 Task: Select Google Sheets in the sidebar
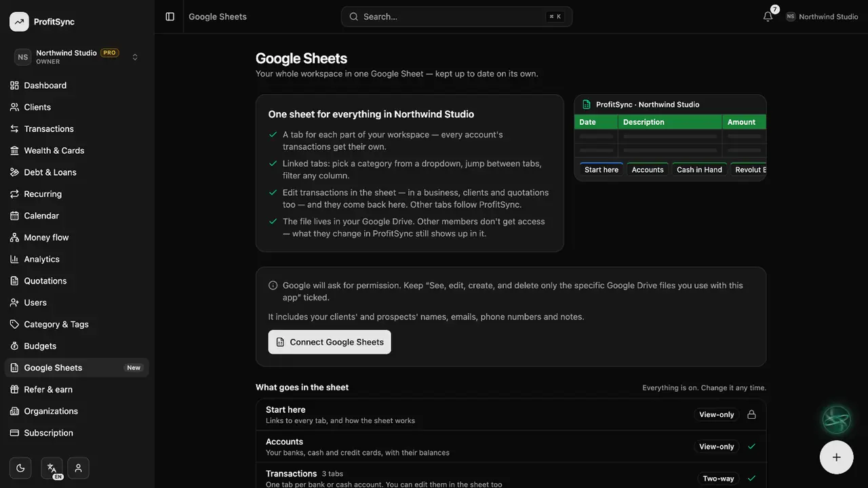[x=77, y=367]
